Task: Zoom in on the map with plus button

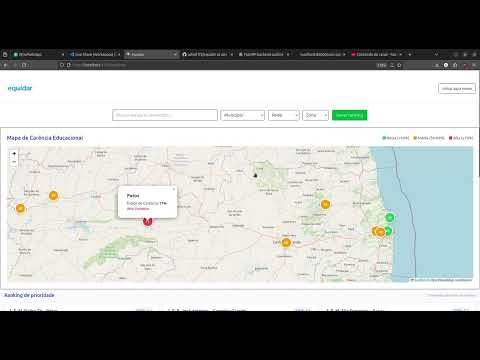Action: coord(14,154)
